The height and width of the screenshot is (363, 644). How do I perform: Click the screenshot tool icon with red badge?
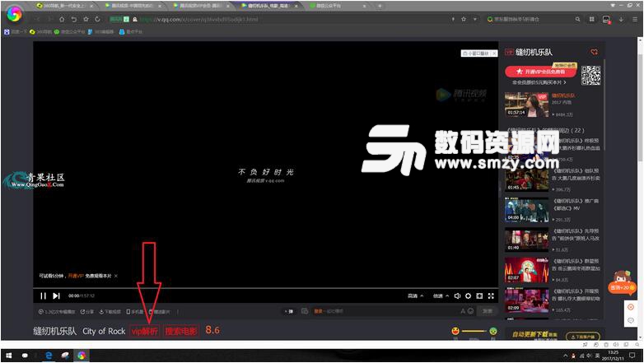click(x=606, y=20)
